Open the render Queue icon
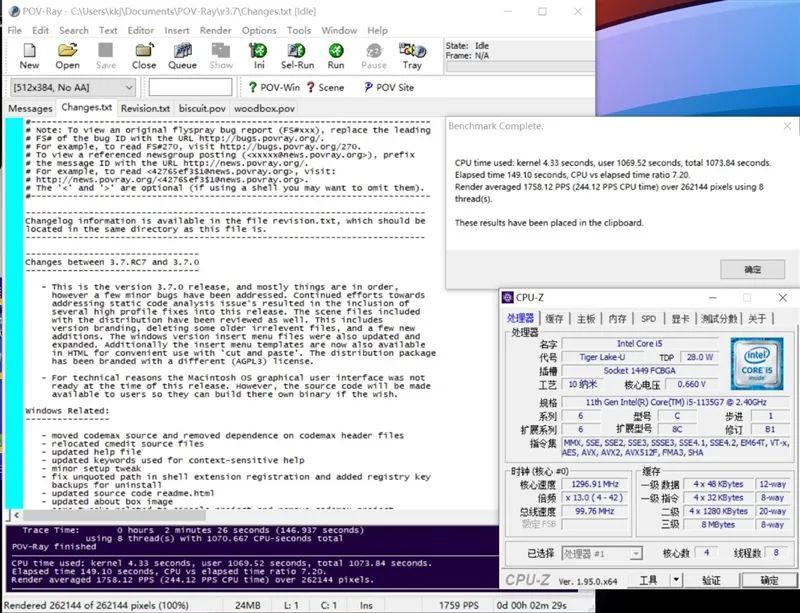 182,51
